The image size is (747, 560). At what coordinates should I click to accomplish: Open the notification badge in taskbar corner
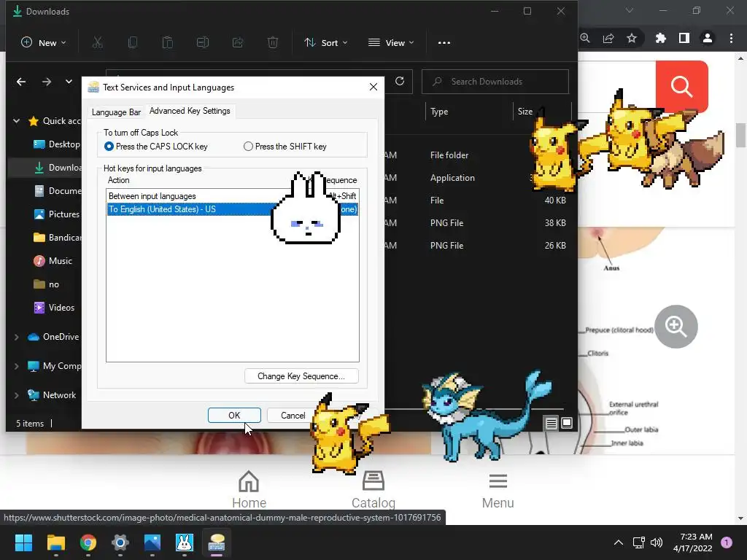click(727, 542)
